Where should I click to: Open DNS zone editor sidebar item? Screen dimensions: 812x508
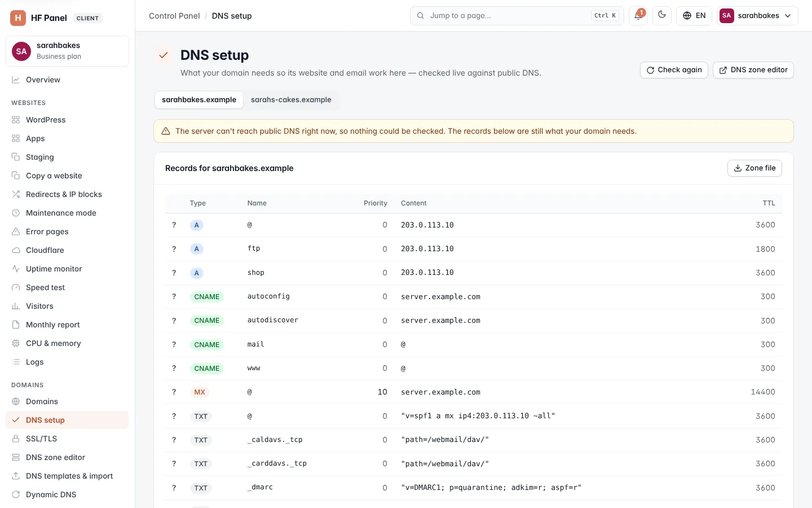point(67,457)
